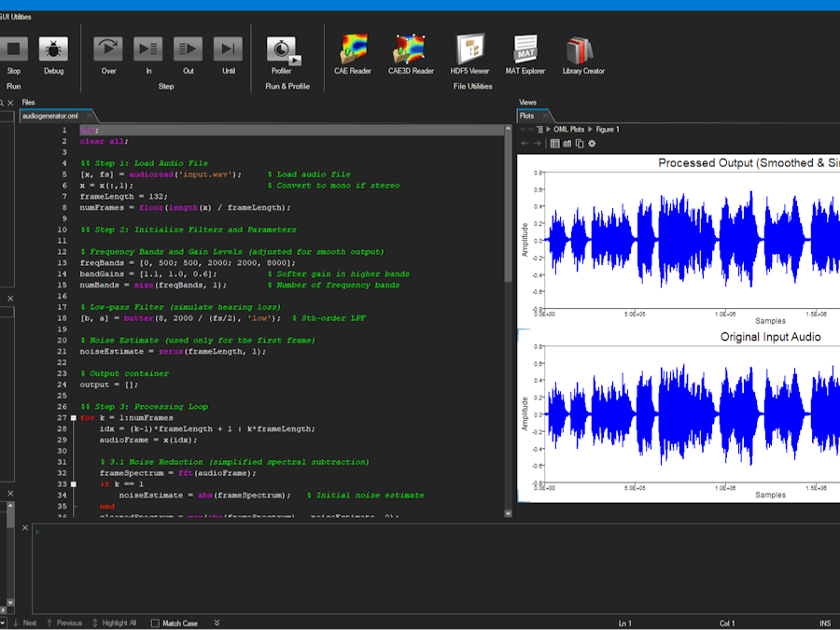Click the Files panel header
The image size is (840, 630).
coord(28,103)
